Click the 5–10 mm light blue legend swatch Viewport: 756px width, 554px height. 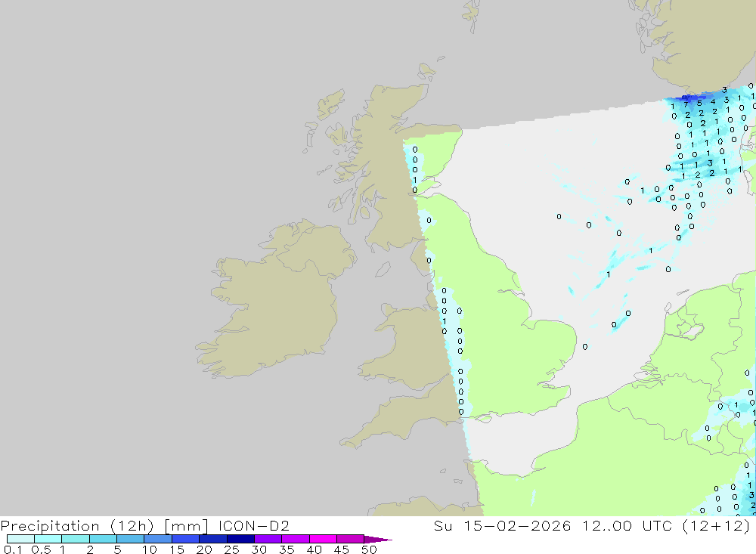point(131,539)
